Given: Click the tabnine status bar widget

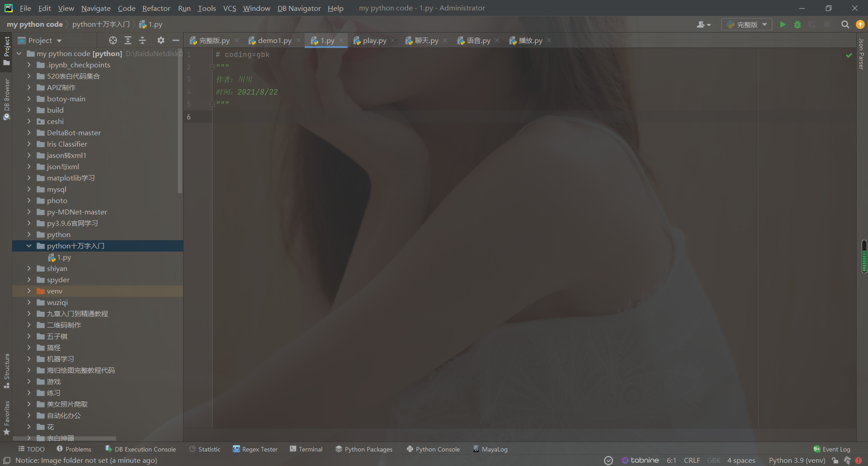Looking at the screenshot, I should coord(640,460).
